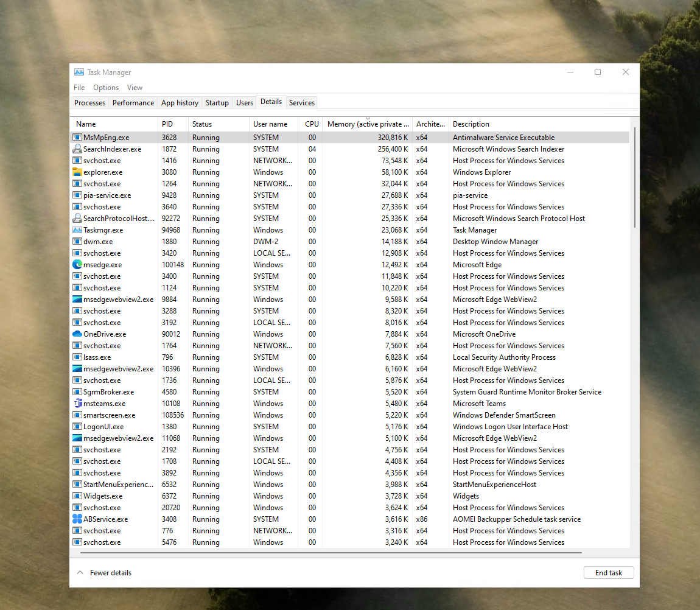The height and width of the screenshot is (610, 700).
Task: Click the ABService.exe AOMEI icon
Action: coord(77,519)
